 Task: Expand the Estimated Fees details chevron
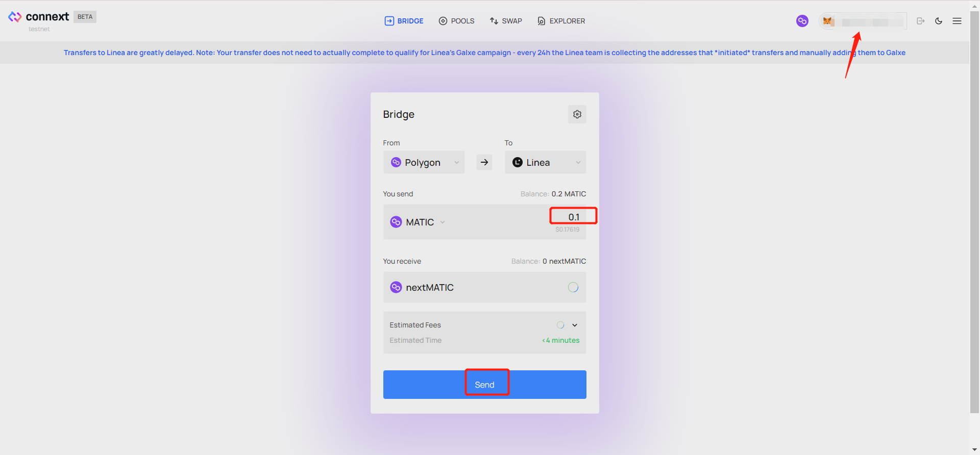click(x=575, y=325)
